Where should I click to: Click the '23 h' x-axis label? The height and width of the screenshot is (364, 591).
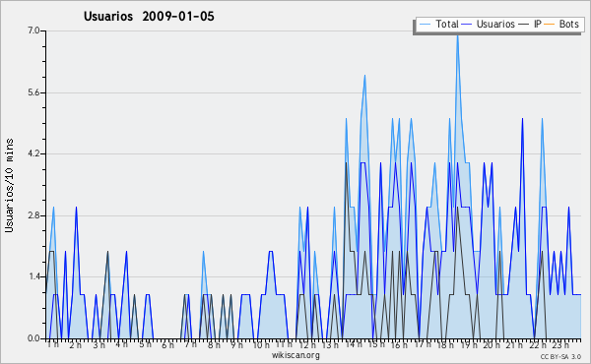[x=560, y=345]
